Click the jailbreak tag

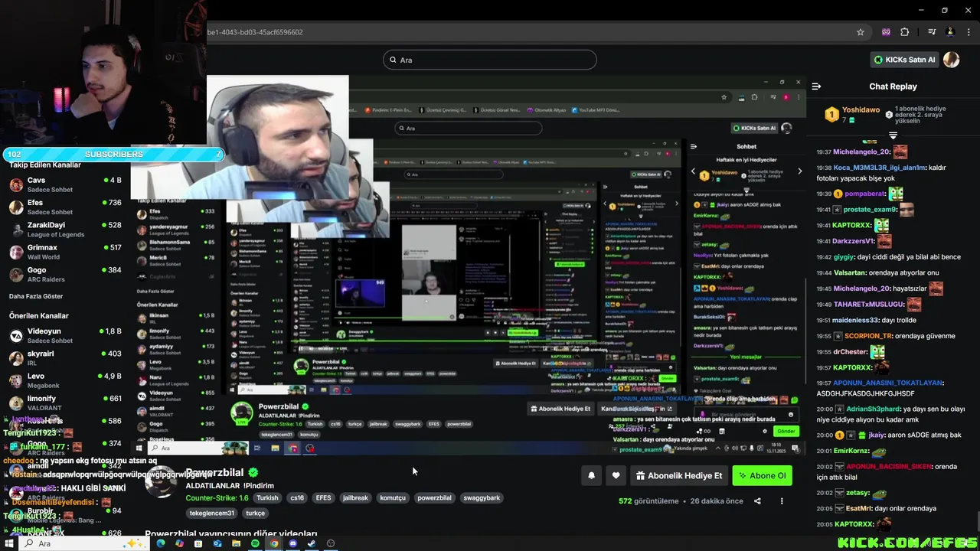tap(355, 498)
